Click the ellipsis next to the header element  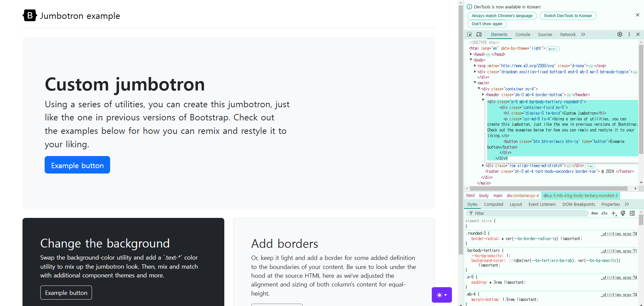[x=569, y=95]
